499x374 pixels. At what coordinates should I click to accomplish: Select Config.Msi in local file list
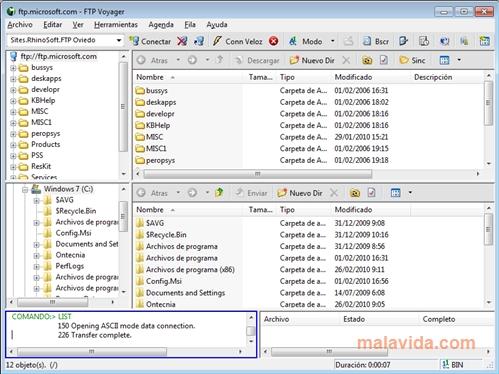tap(163, 281)
